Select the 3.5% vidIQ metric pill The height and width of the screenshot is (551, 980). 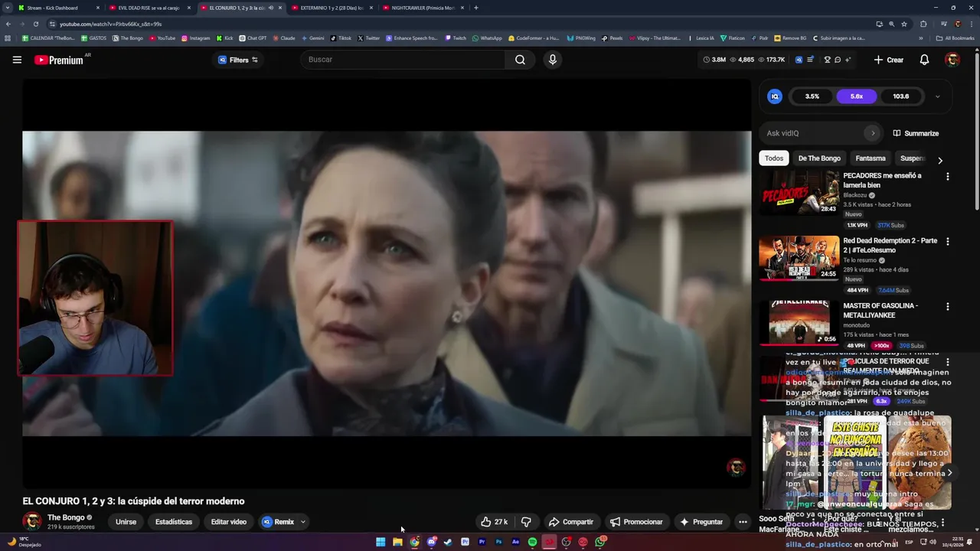(812, 96)
